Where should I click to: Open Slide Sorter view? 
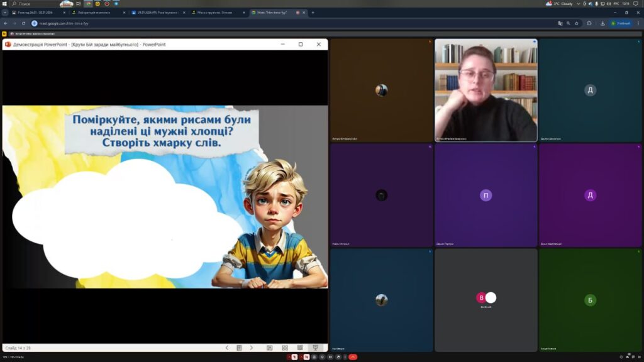(285, 348)
